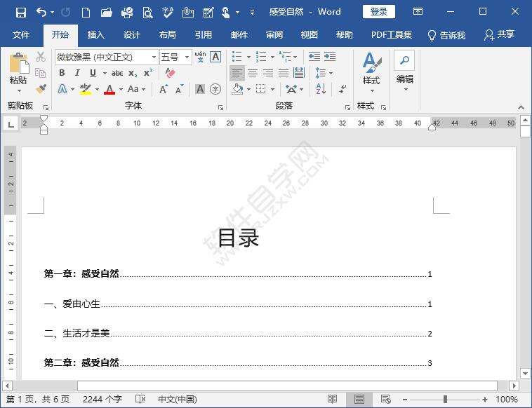Open the phonetic guide (wén) tool

click(200, 57)
